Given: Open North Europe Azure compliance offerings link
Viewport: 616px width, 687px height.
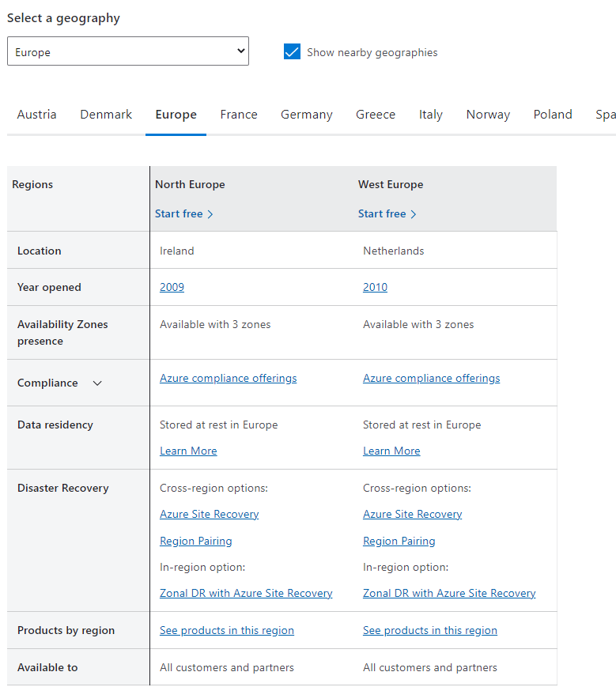Looking at the screenshot, I should 229,378.
